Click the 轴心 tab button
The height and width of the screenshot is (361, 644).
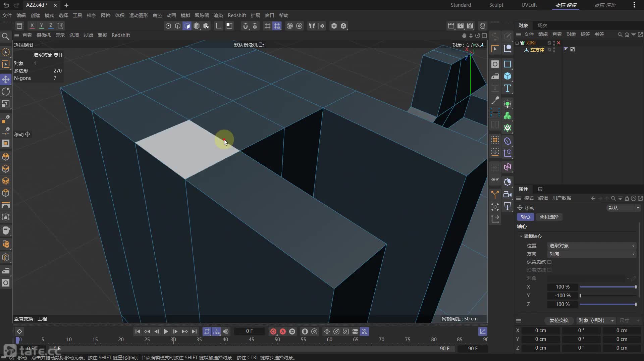coord(525,217)
